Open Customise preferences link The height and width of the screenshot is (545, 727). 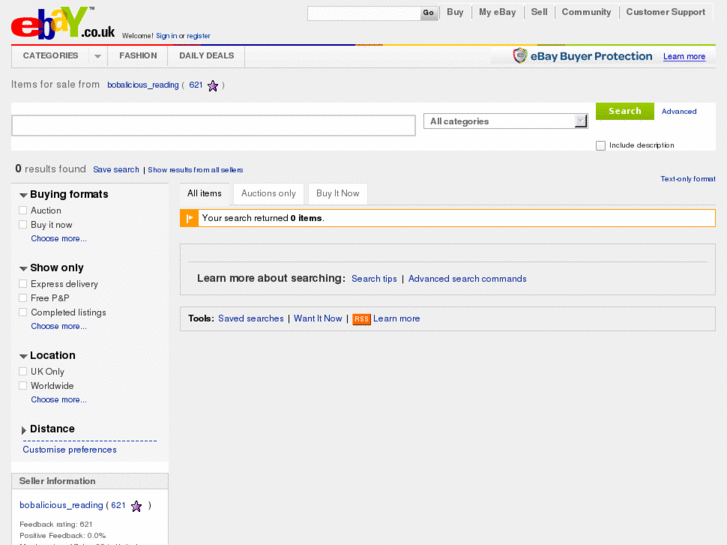click(70, 450)
